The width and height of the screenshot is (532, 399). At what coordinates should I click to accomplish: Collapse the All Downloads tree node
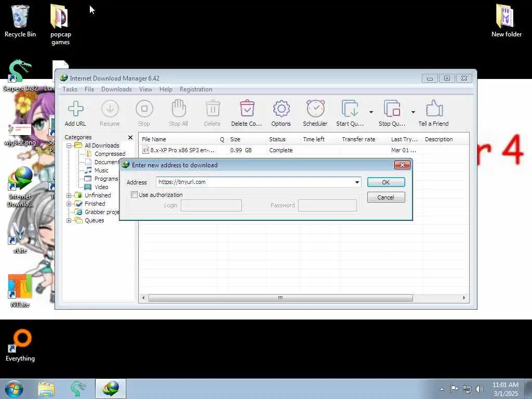[x=69, y=145]
